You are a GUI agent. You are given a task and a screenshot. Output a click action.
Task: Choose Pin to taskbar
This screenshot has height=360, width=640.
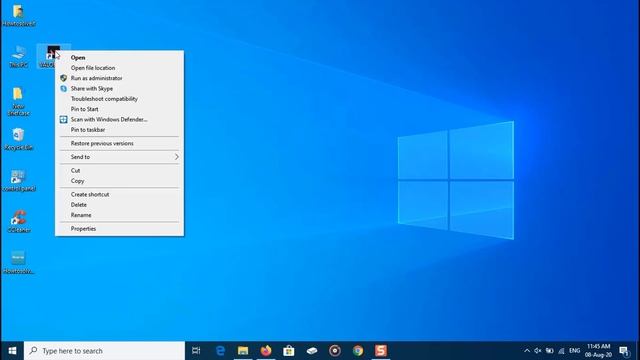(x=119, y=130)
